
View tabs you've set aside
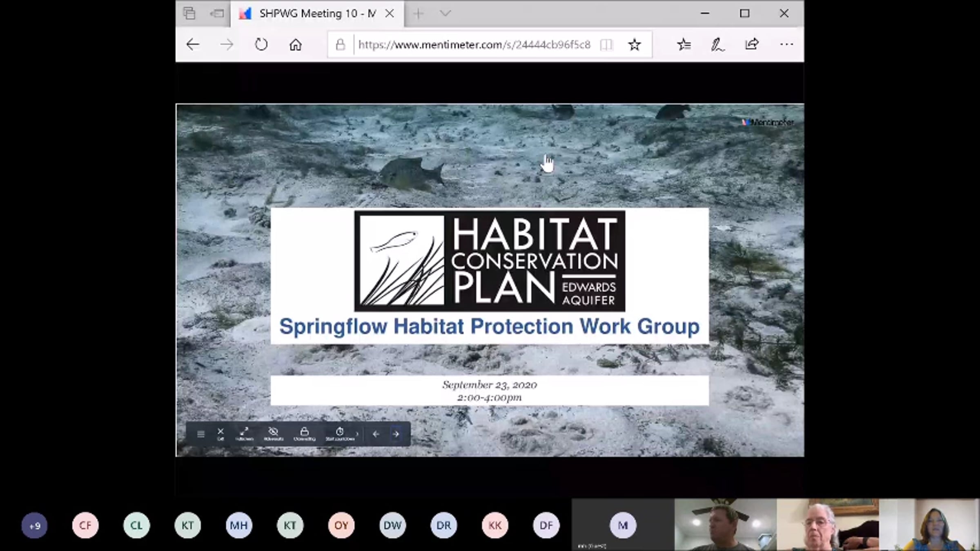coord(189,14)
